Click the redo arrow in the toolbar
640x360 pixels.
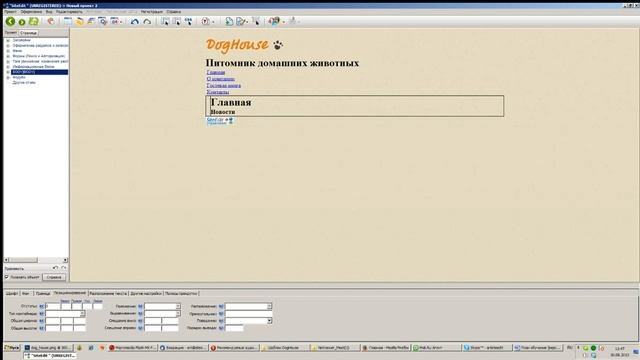pyautogui.click(x=147, y=22)
